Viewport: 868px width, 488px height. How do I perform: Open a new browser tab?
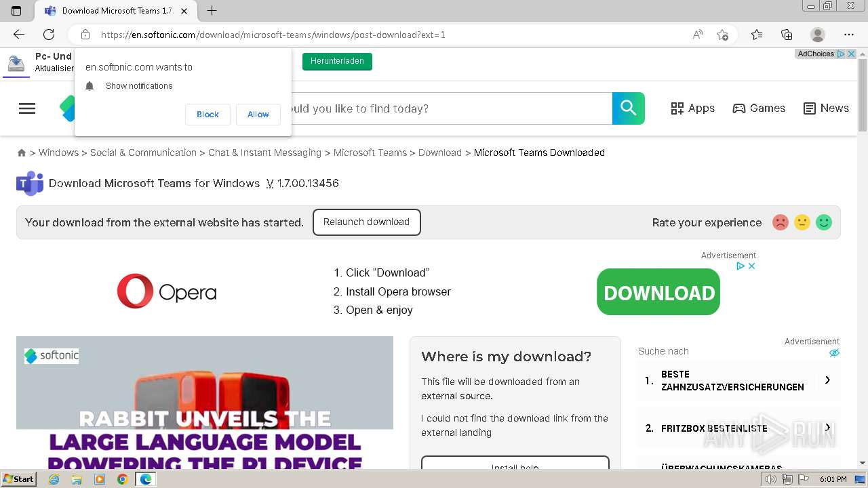(x=212, y=11)
